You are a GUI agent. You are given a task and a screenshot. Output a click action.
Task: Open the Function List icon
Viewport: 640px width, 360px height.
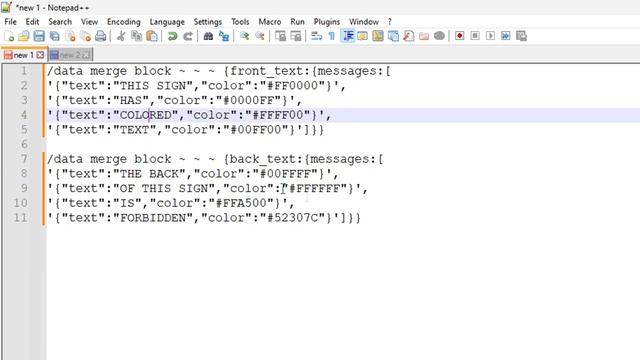tap(409, 36)
